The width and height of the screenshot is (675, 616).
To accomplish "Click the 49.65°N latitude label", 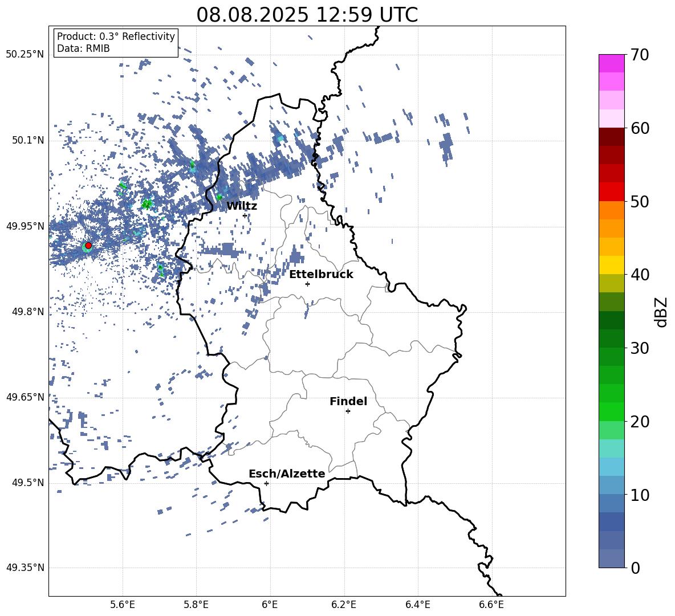I will [25, 397].
